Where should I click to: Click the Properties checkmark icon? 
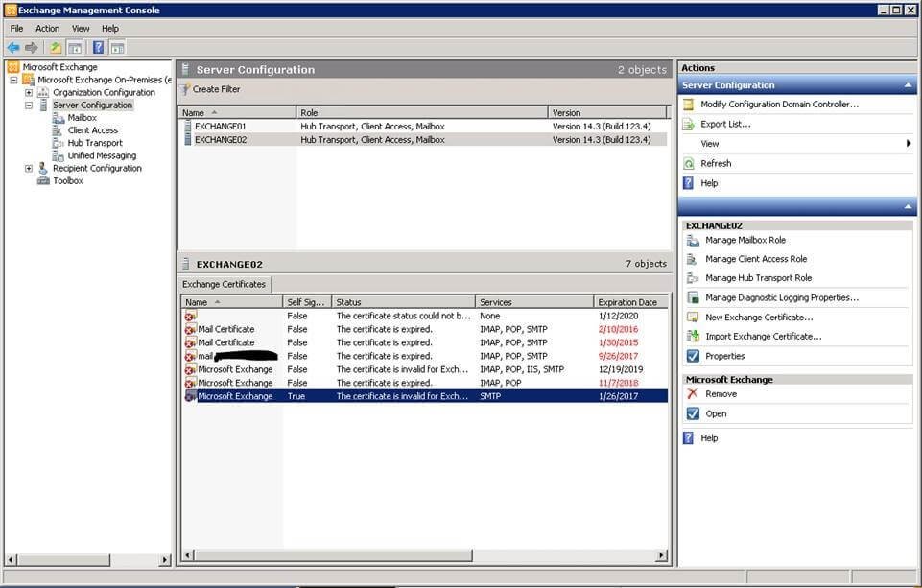694,356
